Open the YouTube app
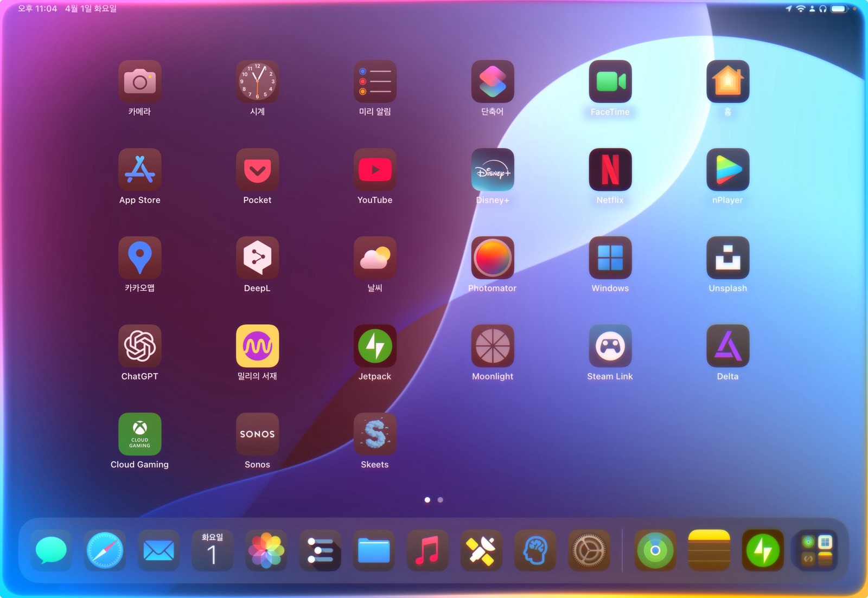Screen dimensions: 868x598 pyautogui.click(x=375, y=170)
